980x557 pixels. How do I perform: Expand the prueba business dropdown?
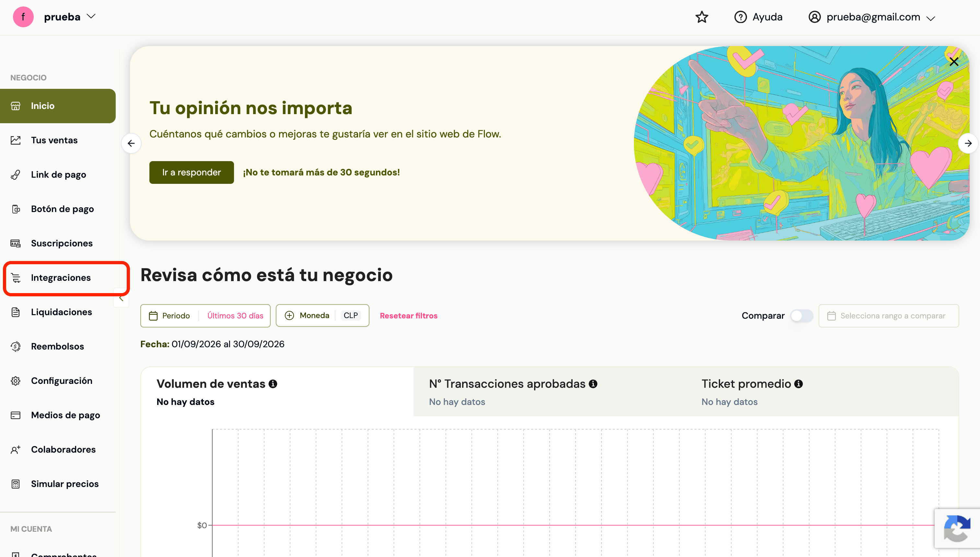pyautogui.click(x=91, y=17)
